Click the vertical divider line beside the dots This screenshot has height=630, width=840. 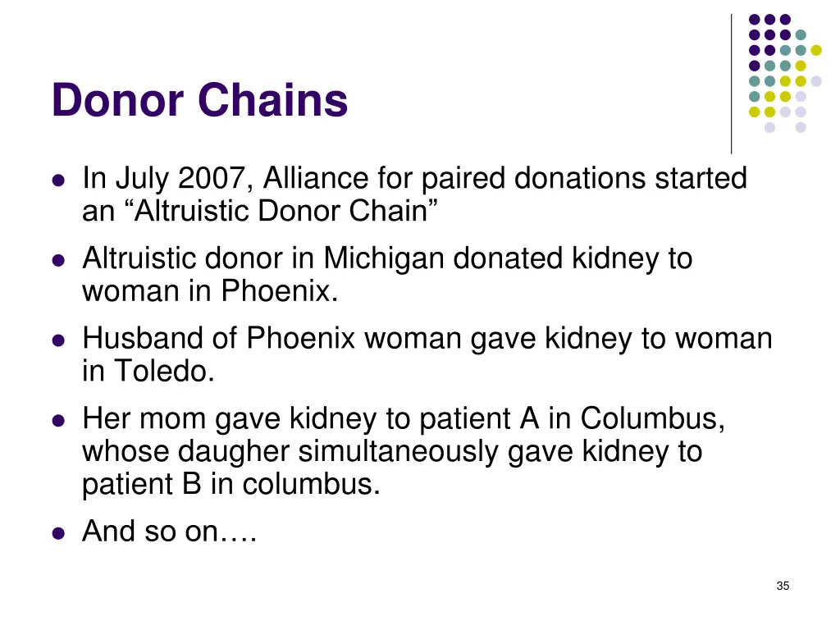tap(731, 84)
